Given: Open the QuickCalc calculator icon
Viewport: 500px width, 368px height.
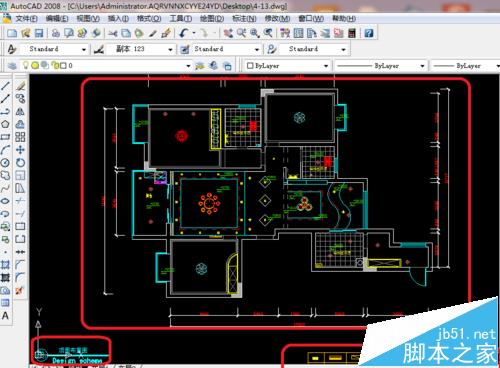Looking at the screenshot, I should point(352,33).
